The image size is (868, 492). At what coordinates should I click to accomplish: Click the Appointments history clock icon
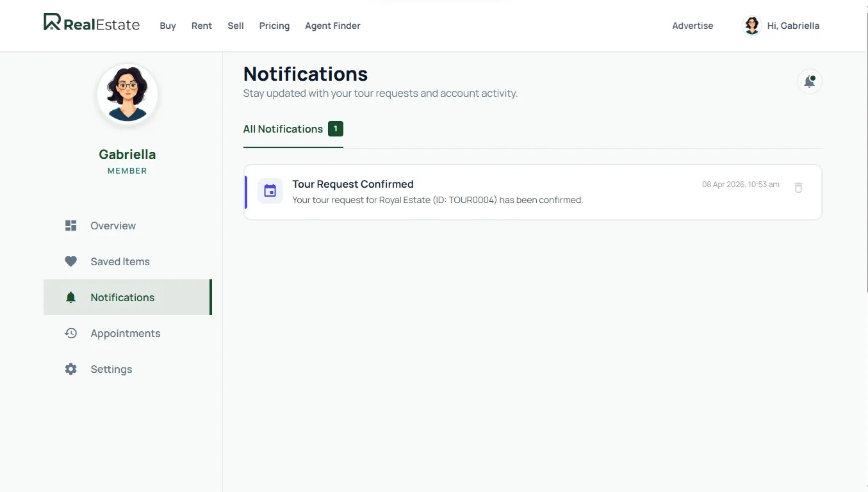pyautogui.click(x=71, y=333)
